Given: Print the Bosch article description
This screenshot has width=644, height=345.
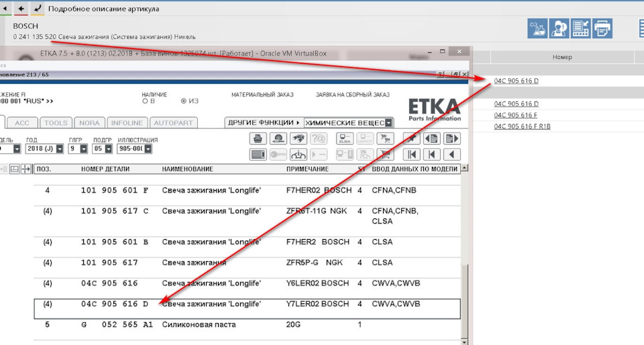Looking at the screenshot, I should click(x=602, y=28).
